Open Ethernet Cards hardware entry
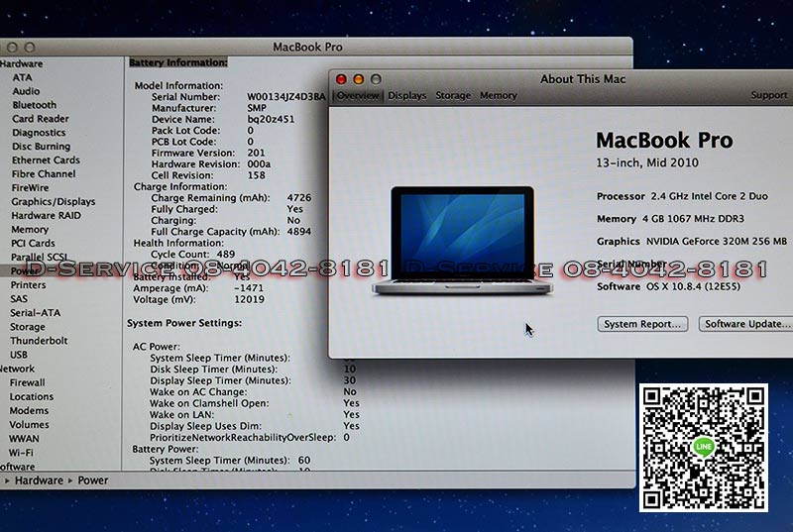The image size is (793, 532). 46,160
